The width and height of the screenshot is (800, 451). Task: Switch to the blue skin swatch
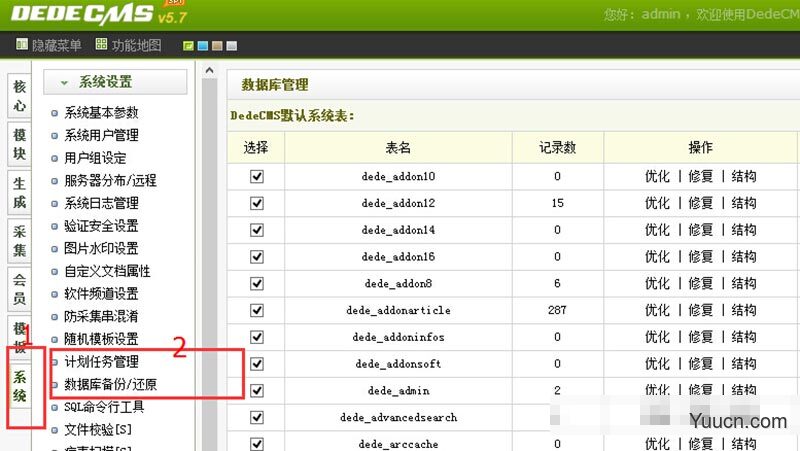coord(203,46)
